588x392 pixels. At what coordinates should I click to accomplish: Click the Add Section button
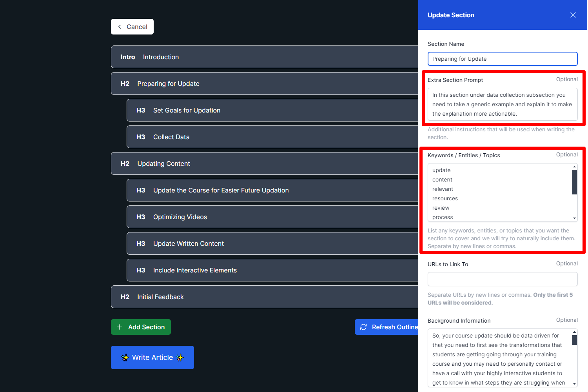141,327
